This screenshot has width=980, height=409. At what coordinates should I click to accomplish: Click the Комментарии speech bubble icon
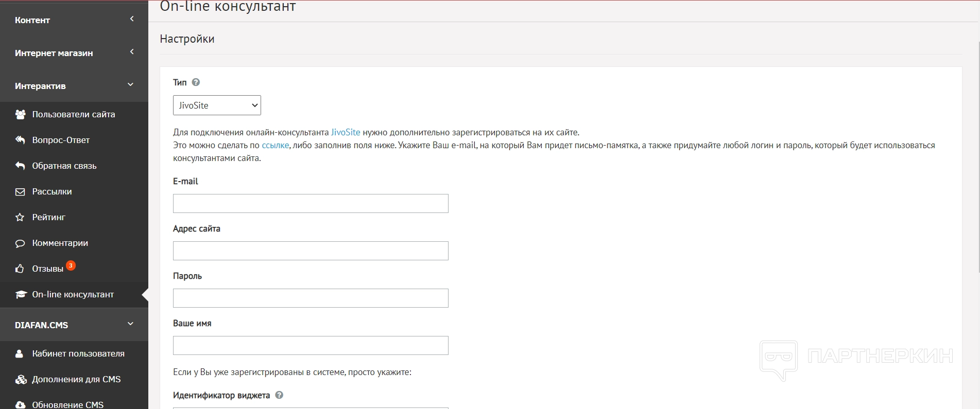20,243
